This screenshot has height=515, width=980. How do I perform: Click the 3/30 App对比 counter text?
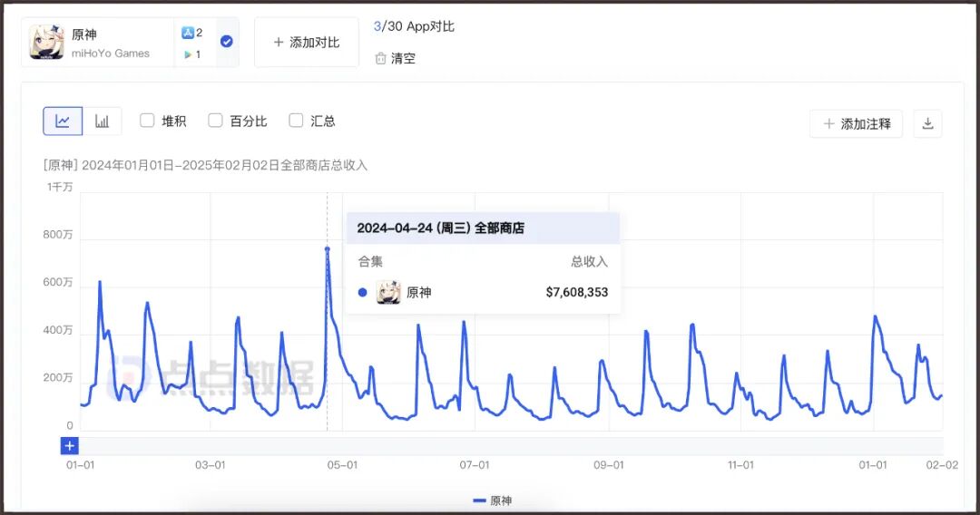tap(414, 27)
